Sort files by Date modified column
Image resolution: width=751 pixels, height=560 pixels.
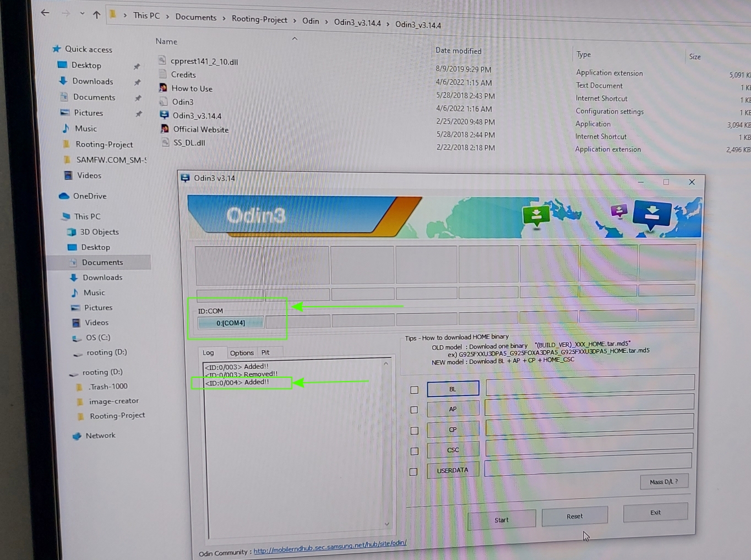pyautogui.click(x=458, y=51)
